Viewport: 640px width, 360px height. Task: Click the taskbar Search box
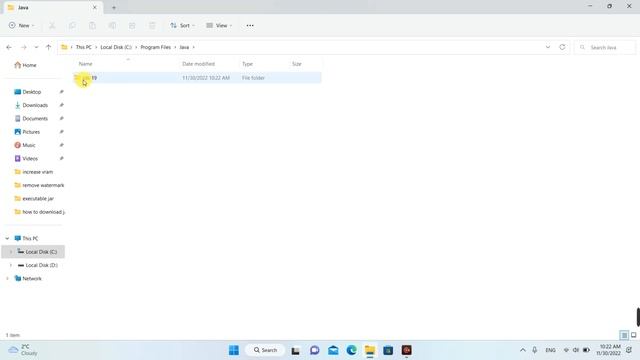[265, 350]
